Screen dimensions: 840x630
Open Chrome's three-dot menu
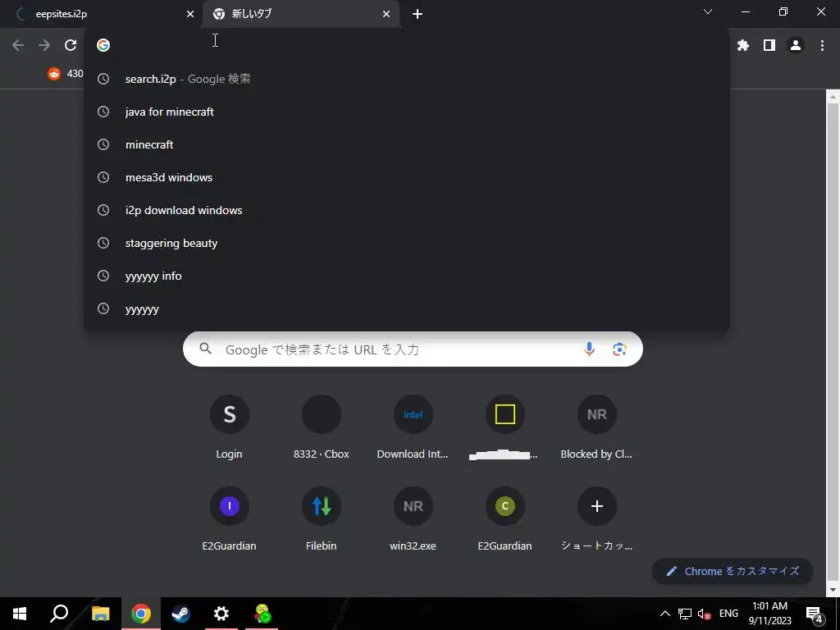pyautogui.click(x=822, y=46)
